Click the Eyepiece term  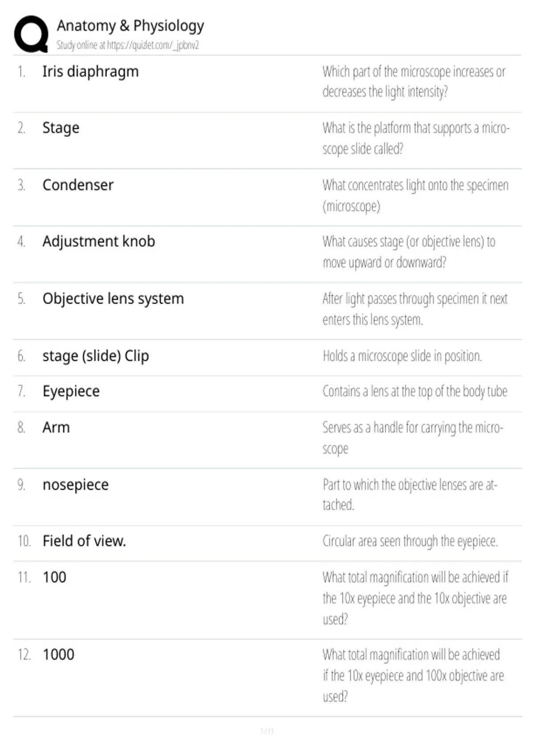tap(71, 391)
